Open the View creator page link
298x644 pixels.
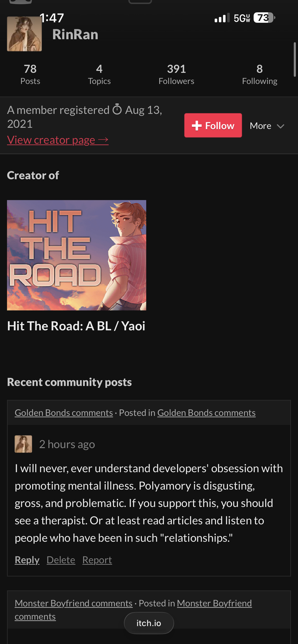tap(58, 140)
